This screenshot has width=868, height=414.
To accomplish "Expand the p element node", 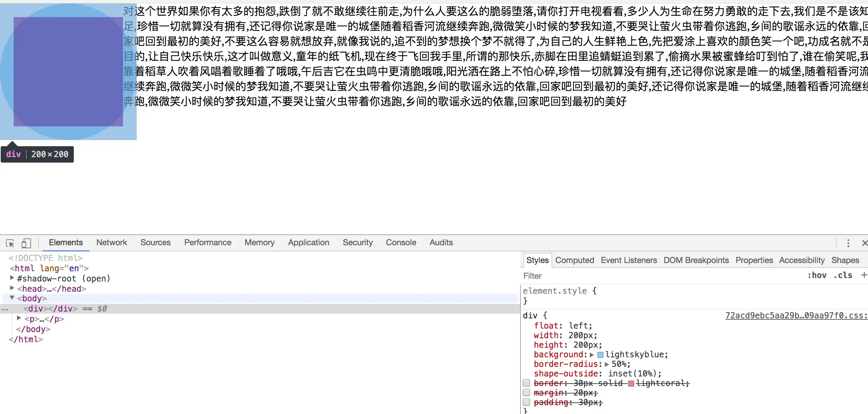I will [x=19, y=318].
